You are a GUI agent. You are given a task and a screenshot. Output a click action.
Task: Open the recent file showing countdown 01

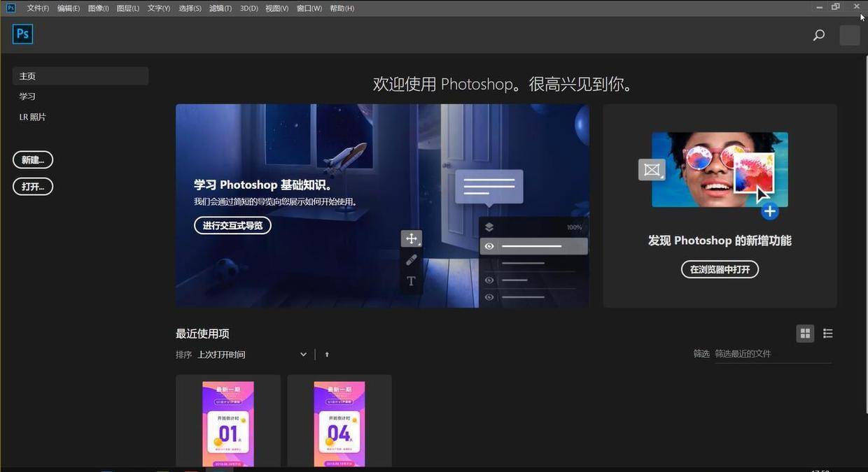[x=227, y=422]
